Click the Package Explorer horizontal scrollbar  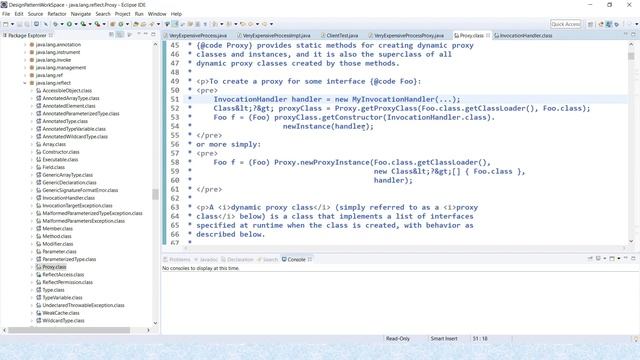(x=69, y=330)
